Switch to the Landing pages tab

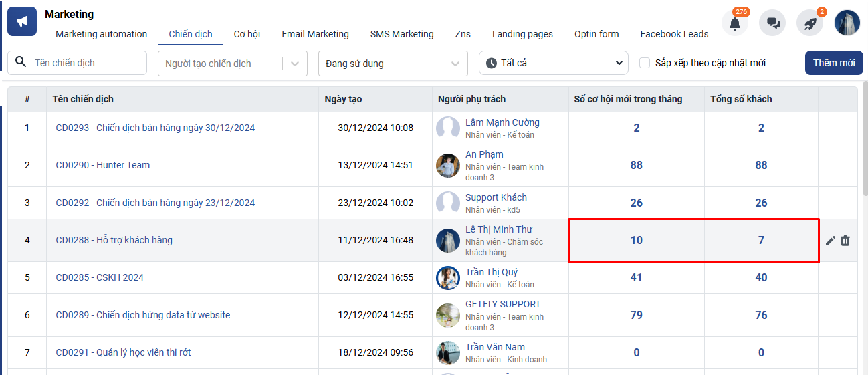(x=522, y=34)
